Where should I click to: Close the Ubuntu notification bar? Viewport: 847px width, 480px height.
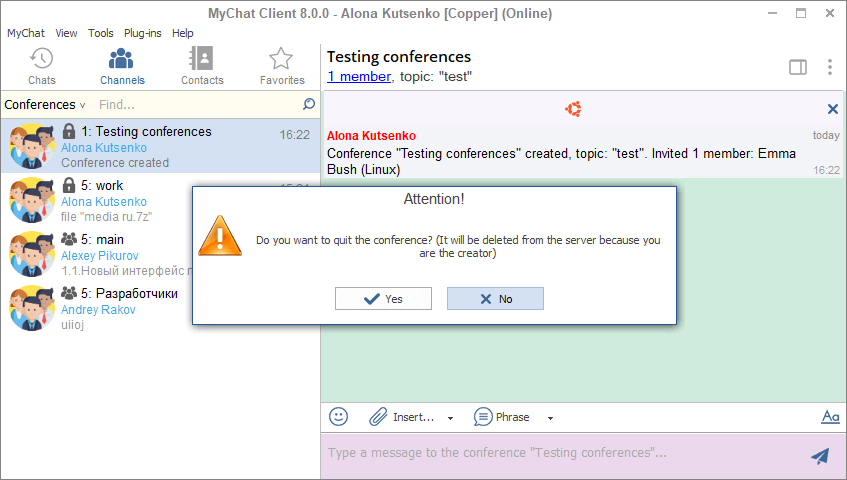point(832,109)
